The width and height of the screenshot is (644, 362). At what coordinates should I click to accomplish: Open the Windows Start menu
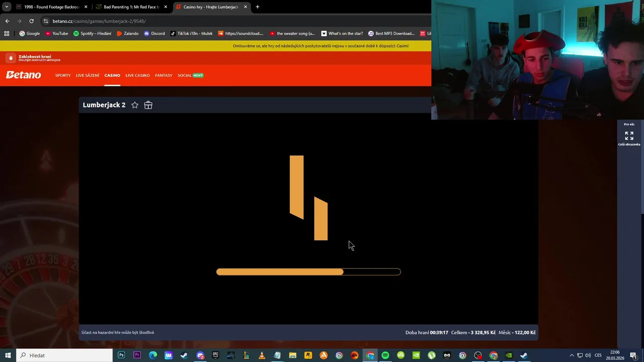[8, 355]
